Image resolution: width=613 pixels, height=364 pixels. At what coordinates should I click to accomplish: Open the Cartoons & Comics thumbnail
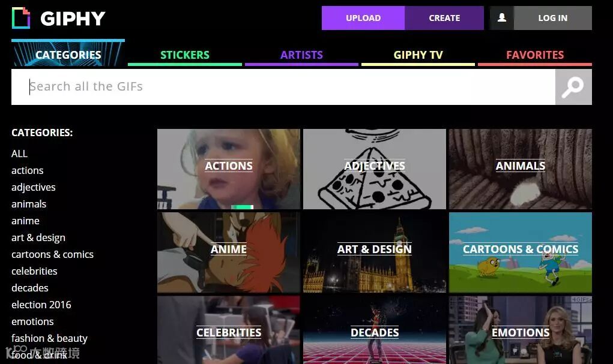tap(521, 252)
